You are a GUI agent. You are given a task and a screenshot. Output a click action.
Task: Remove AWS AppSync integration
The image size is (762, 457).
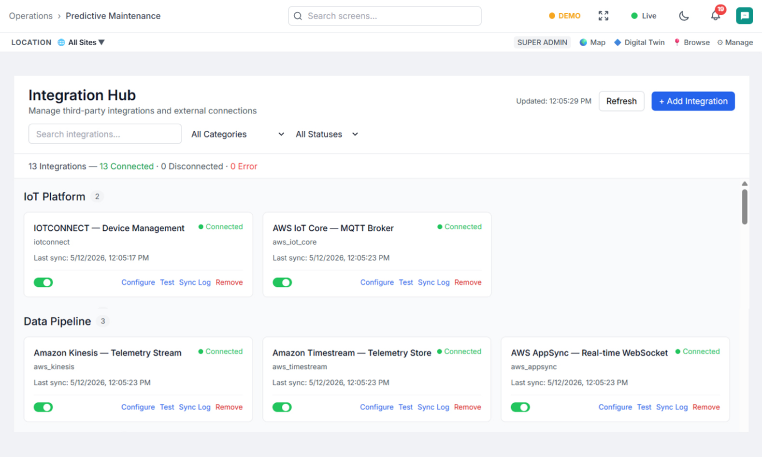[706, 407]
